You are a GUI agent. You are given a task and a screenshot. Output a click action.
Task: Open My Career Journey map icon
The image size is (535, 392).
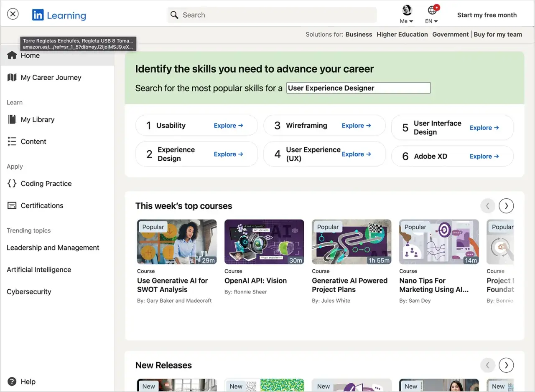click(12, 77)
